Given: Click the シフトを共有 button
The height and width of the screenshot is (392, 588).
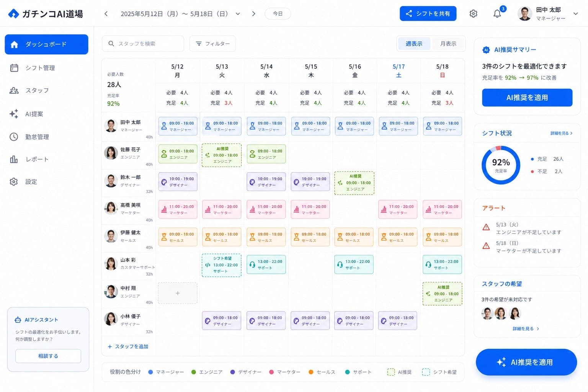Looking at the screenshot, I should click(x=428, y=14).
